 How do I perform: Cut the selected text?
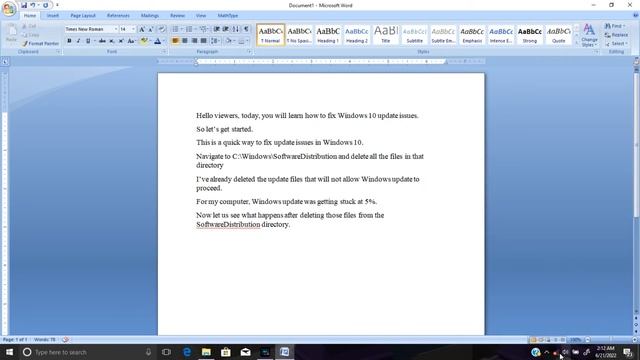[29, 27]
